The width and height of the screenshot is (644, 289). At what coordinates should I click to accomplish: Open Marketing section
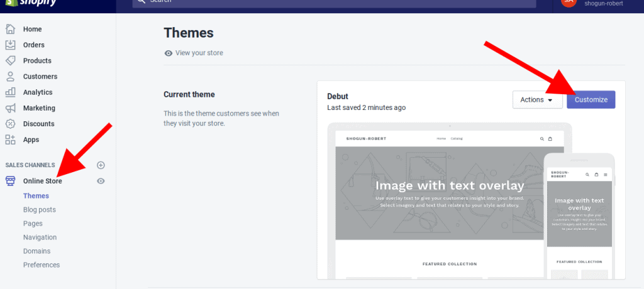(39, 108)
